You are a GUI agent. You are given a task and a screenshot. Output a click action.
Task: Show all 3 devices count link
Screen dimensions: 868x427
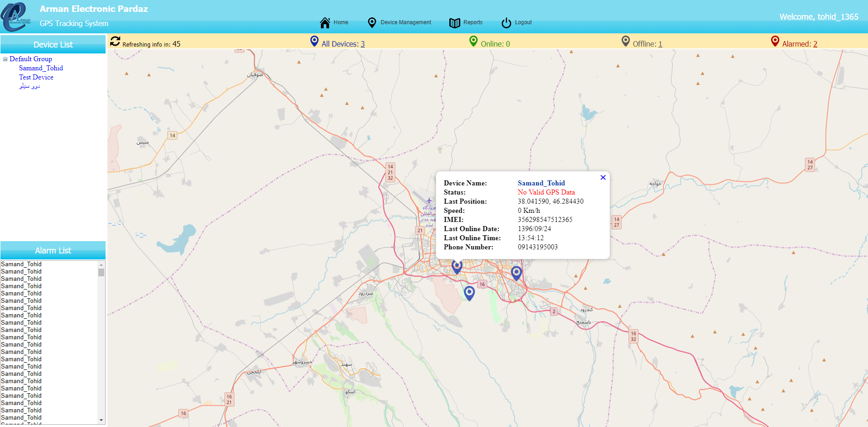(362, 44)
